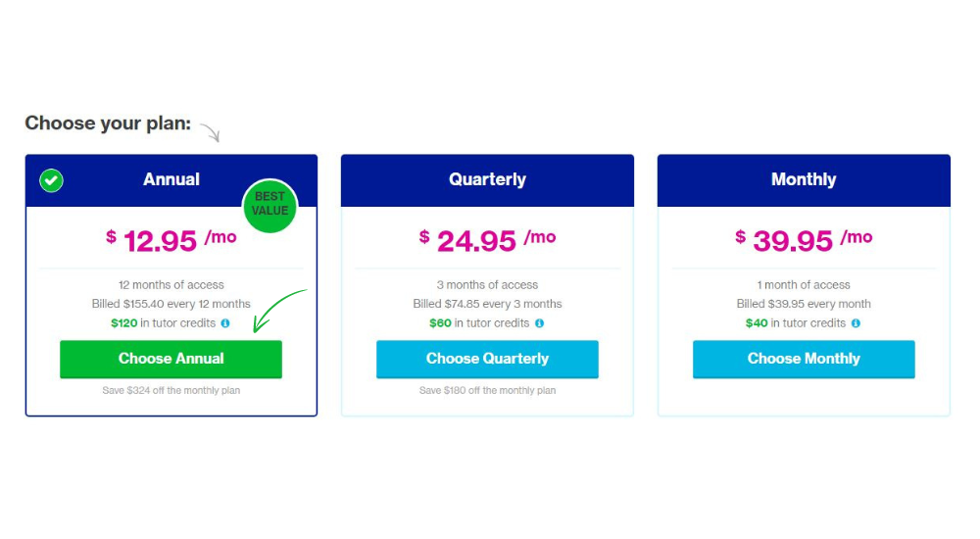
Task: Click the Best Value badge
Action: 270,205
